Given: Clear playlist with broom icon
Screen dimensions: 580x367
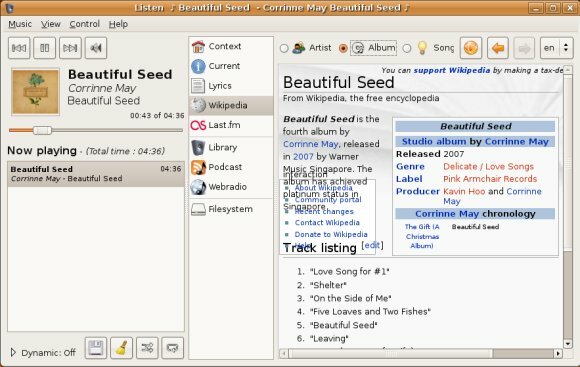Looking at the screenshot, I should coord(121,348).
